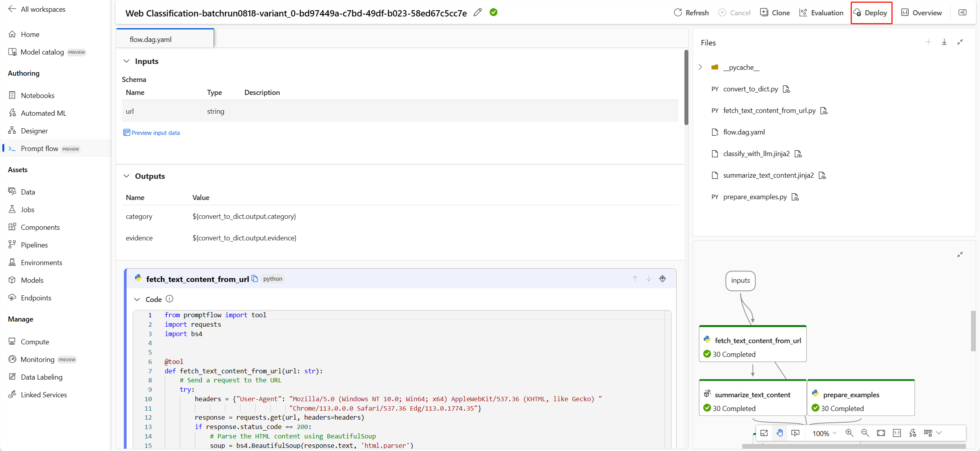Download files using the Files panel download icon

[944, 42]
